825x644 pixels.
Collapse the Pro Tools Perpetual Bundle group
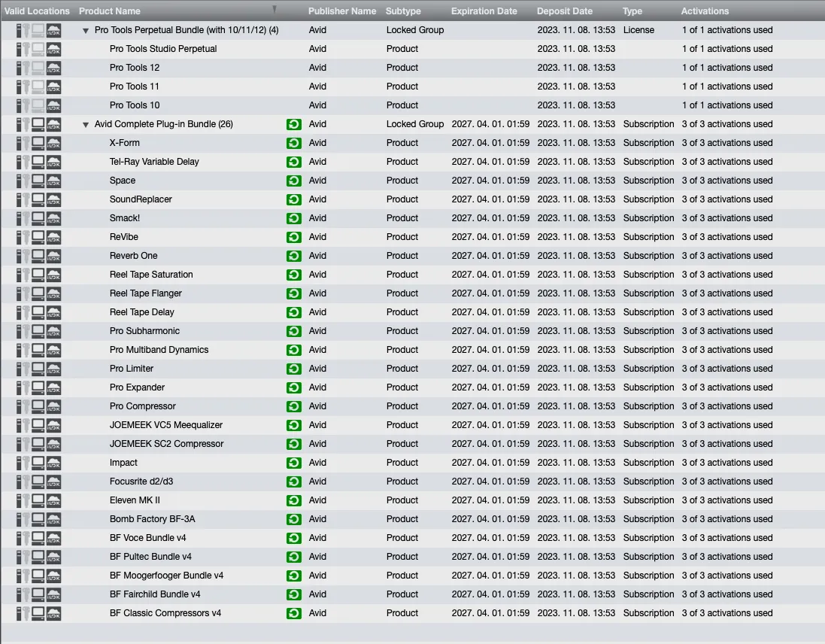tap(86, 31)
